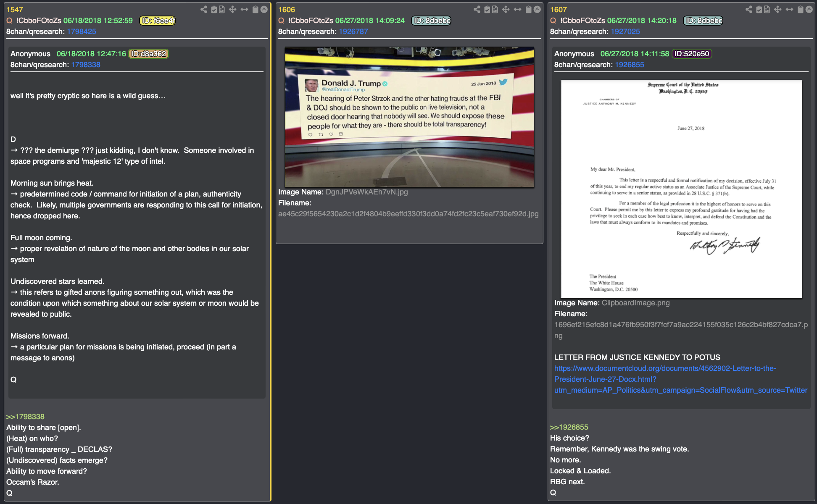The width and height of the screenshot is (817, 504).
Task: Click image-file icon on post 1606
Action: 495,9
